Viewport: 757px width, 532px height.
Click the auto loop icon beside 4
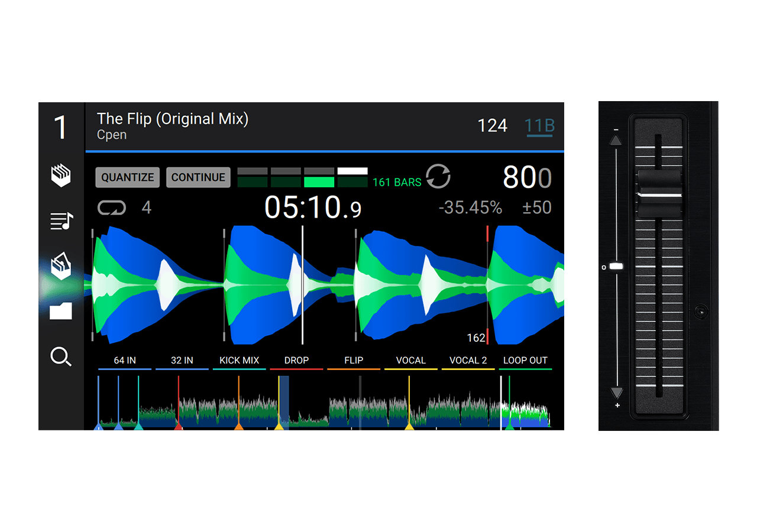[x=112, y=208]
